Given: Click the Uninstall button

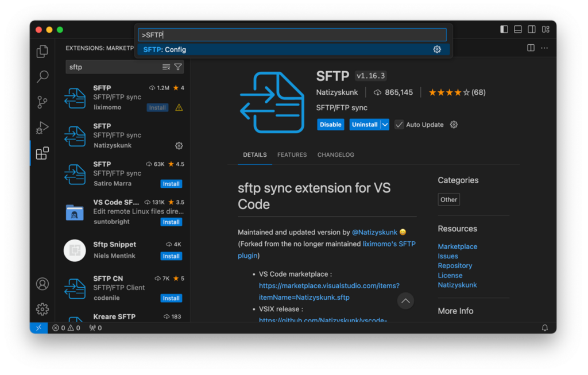Looking at the screenshot, I should [x=365, y=125].
